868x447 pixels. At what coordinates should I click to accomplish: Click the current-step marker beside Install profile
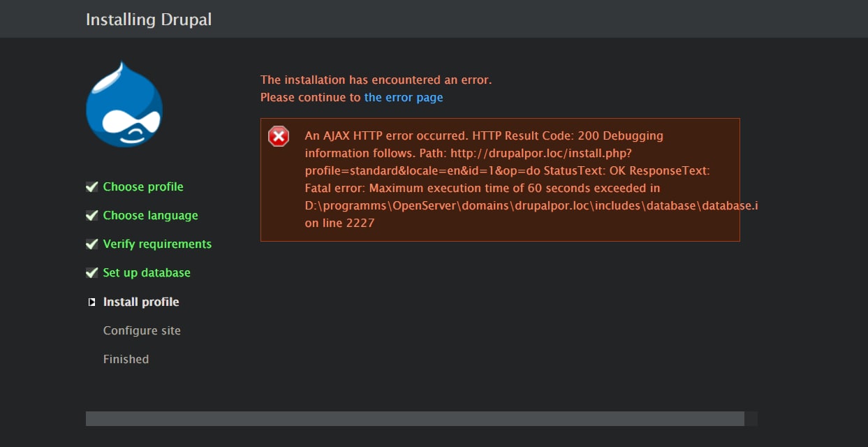coord(91,302)
